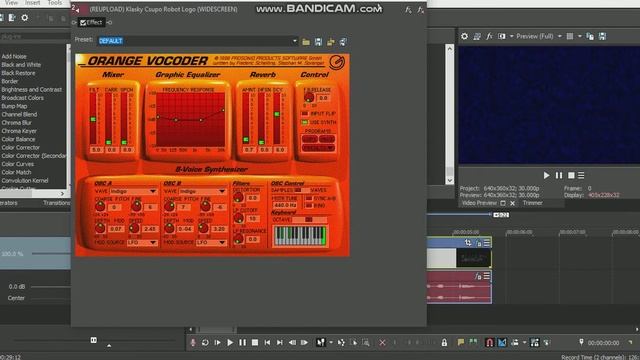
Task: Pause timeline playback in transport bar
Action: pos(242,342)
